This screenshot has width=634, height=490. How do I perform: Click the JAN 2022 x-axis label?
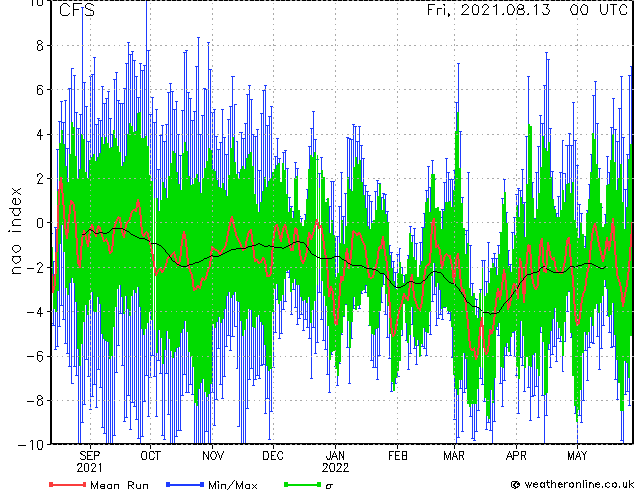click(335, 462)
